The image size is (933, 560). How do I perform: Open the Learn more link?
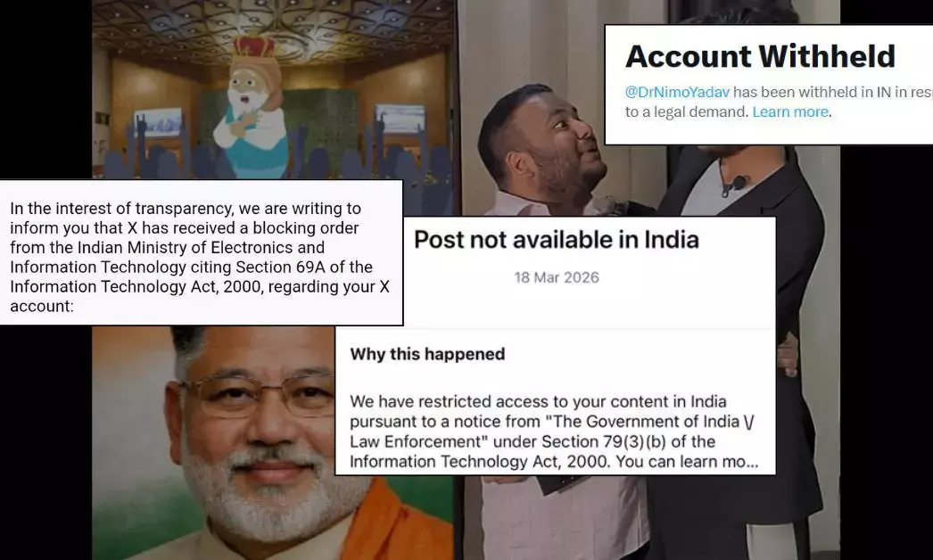pos(790,111)
